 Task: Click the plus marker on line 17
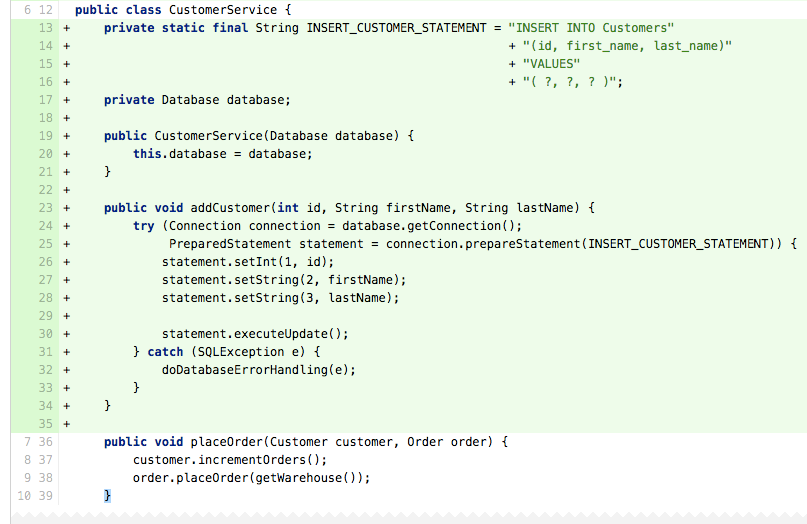pos(66,100)
